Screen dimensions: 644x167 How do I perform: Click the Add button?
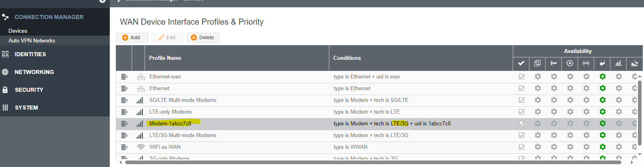point(132,38)
